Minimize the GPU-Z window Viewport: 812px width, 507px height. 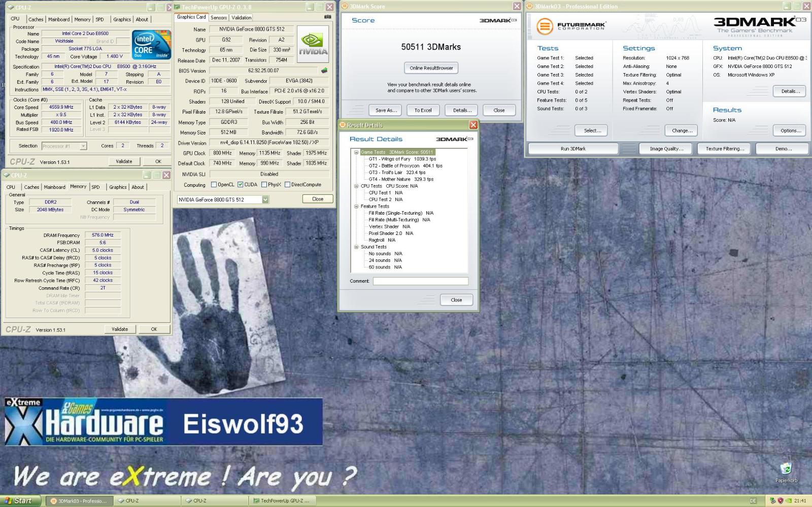pos(310,7)
